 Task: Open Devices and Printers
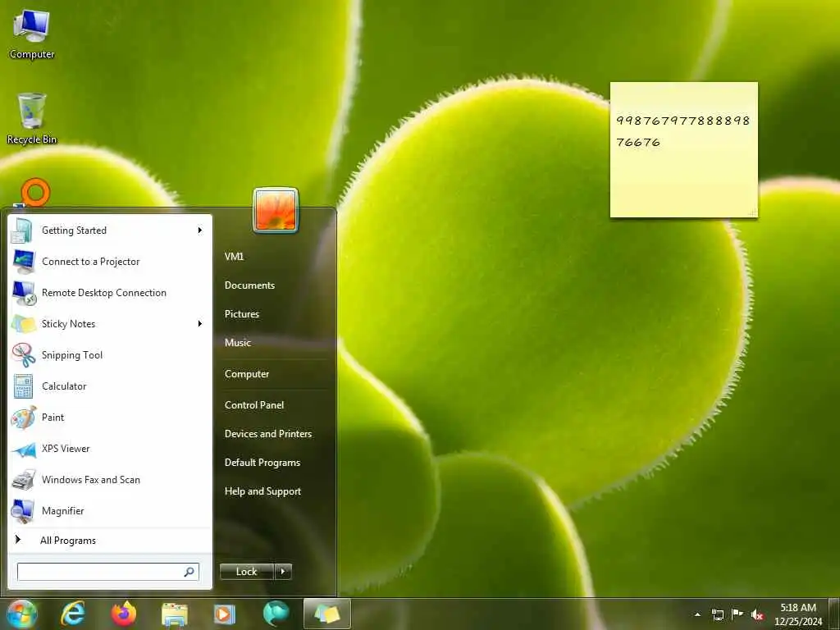pyautogui.click(x=268, y=434)
